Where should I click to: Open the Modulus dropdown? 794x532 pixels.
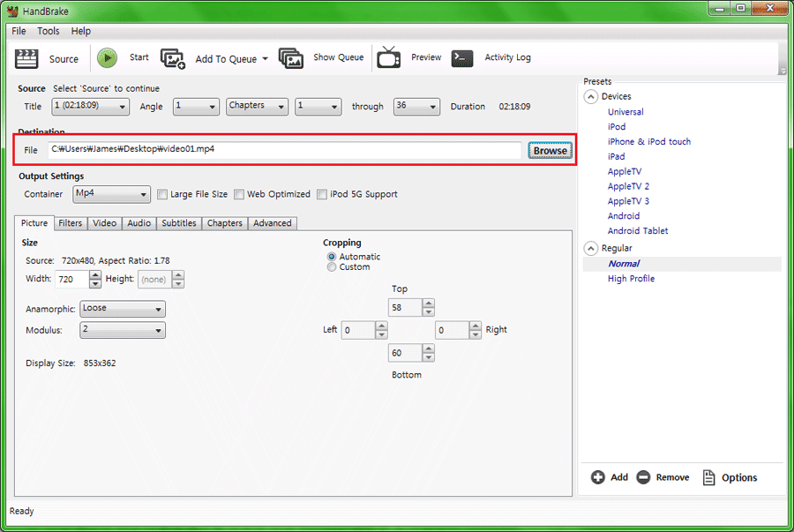tap(123, 330)
